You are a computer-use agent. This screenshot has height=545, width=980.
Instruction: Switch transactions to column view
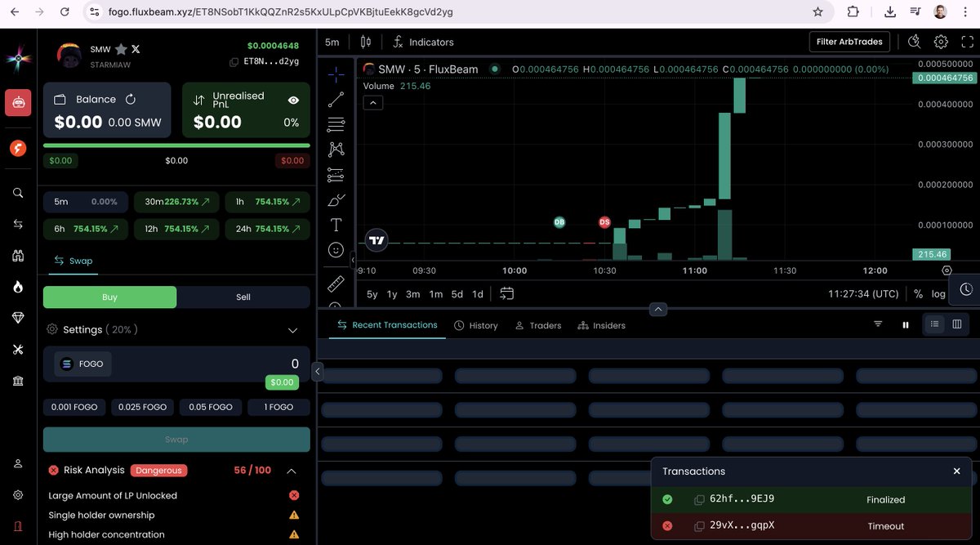[x=957, y=324]
